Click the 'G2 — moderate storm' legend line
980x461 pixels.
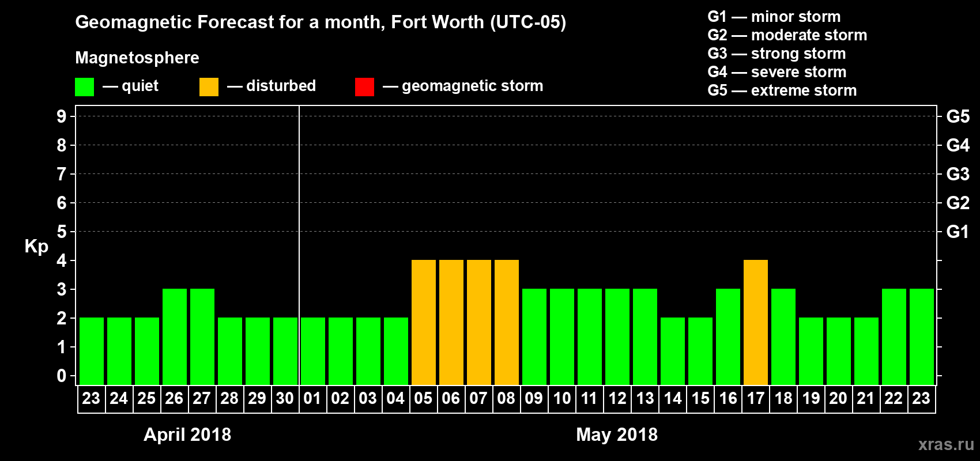787,35
